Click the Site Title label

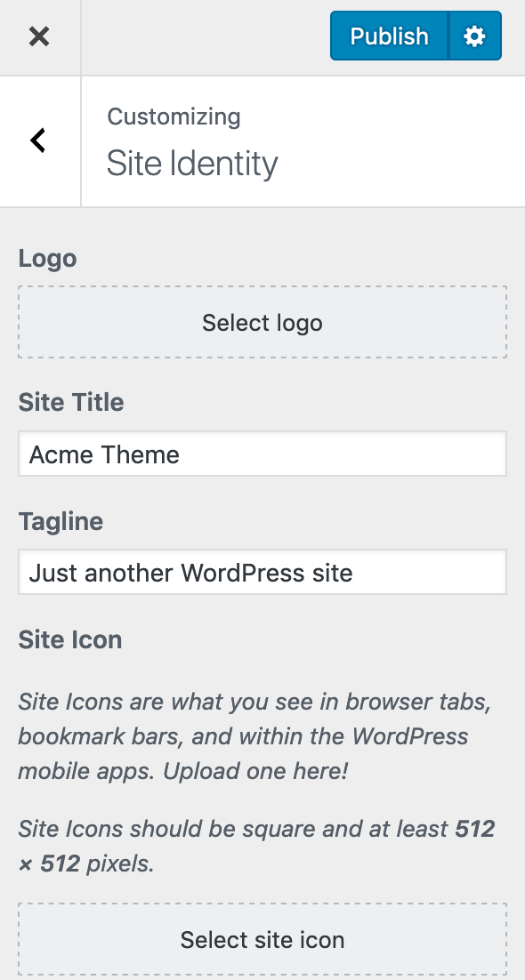(70, 402)
